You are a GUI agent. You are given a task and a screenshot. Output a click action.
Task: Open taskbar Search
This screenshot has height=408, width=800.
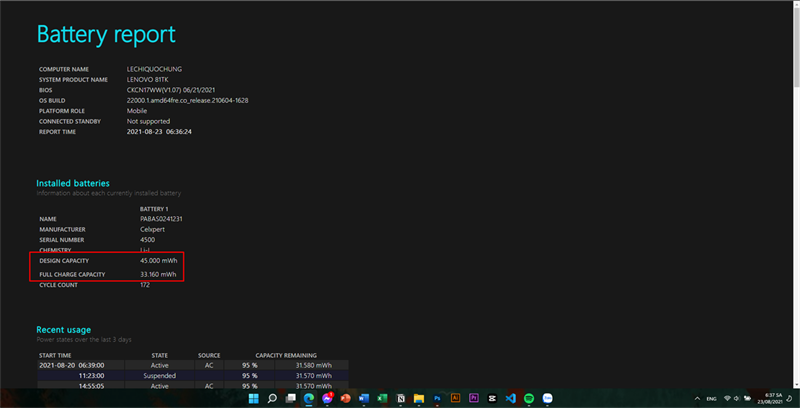point(272,398)
